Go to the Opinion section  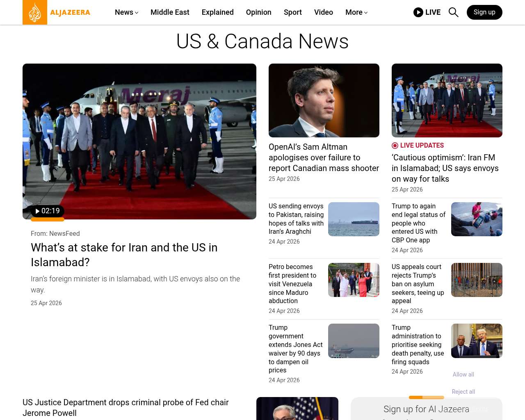258,12
